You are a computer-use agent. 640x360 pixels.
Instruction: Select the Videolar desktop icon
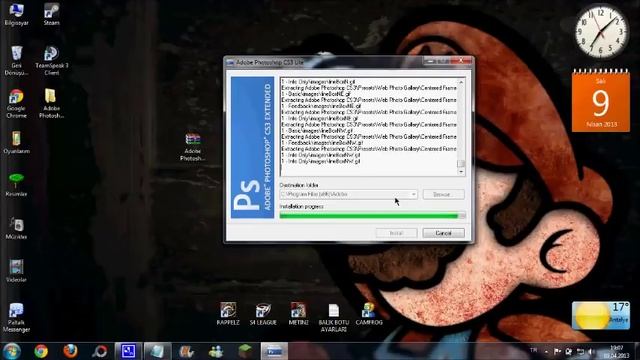click(x=16, y=271)
